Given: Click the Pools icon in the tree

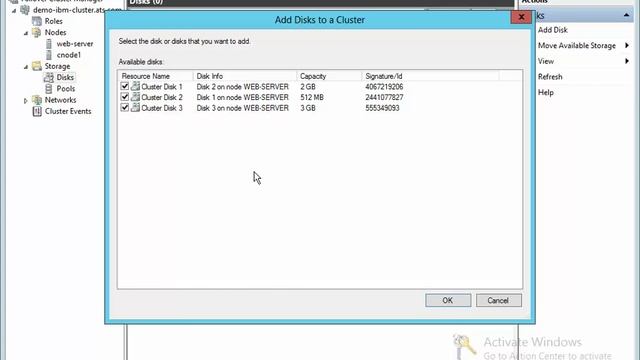Looking at the screenshot, I should point(49,89).
